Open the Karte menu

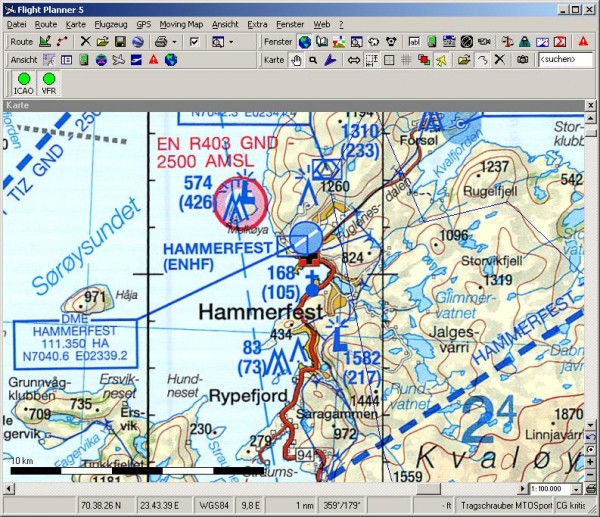75,24
